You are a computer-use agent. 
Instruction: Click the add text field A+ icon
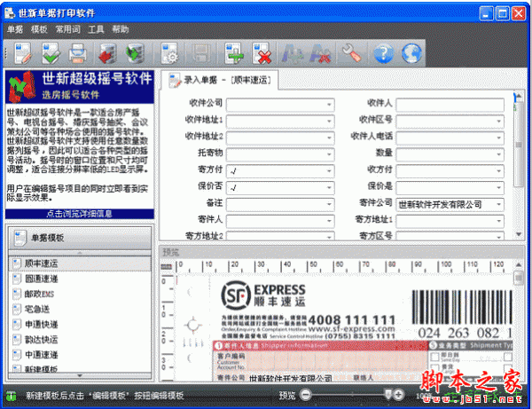[292, 53]
